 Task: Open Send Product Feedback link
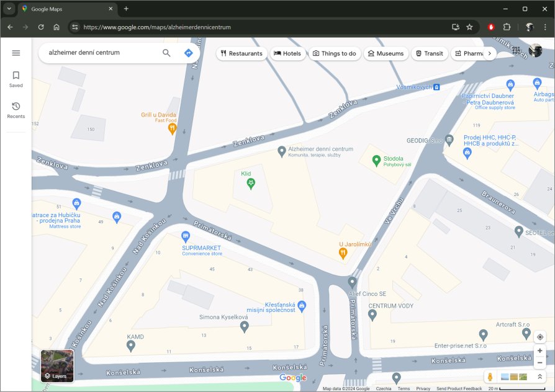pyautogui.click(x=459, y=388)
